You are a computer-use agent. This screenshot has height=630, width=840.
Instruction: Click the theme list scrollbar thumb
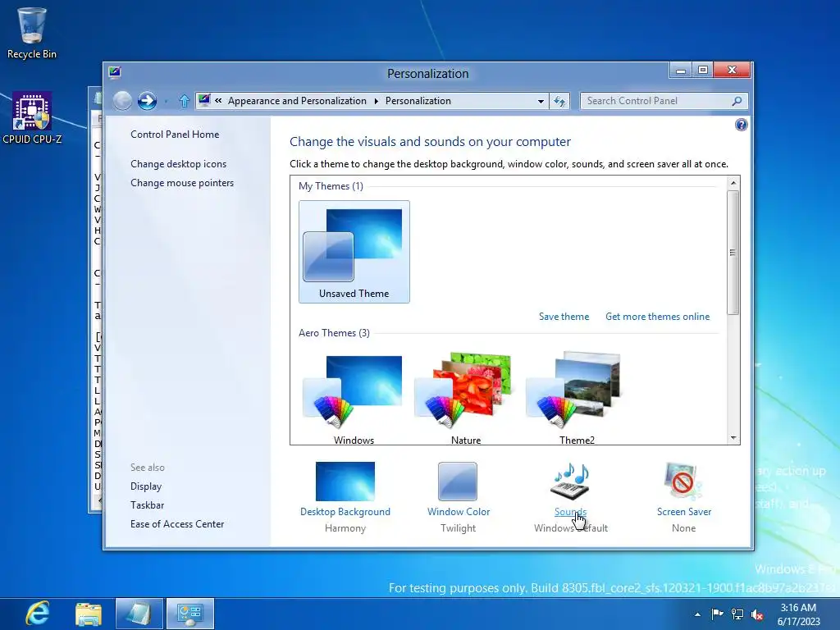point(733,253)
